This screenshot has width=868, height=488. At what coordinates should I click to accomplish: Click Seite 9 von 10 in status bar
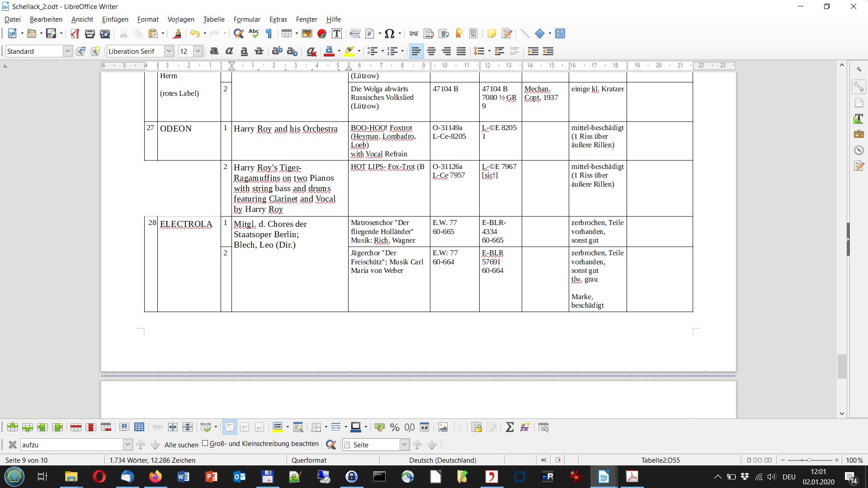(x=26, y=460)
